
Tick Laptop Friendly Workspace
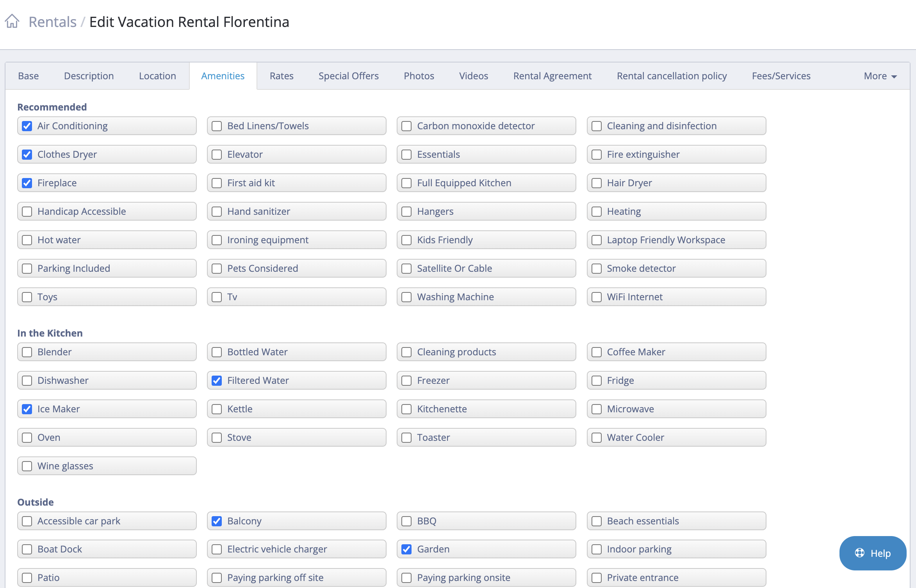(x=597, y=240)
